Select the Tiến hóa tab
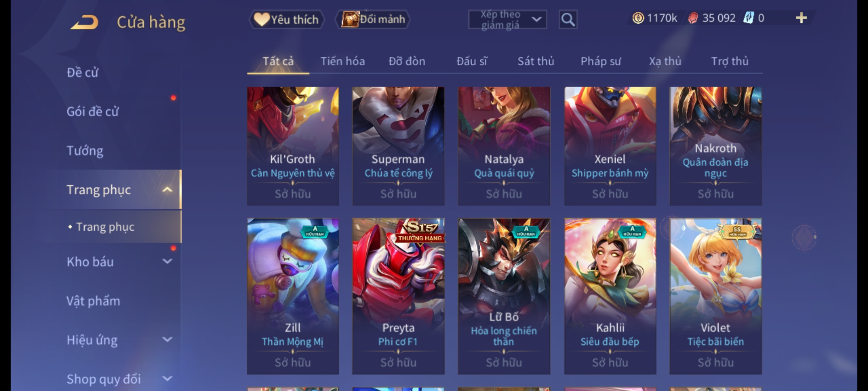This screenshot has width=868, height=391. [342, 61]
